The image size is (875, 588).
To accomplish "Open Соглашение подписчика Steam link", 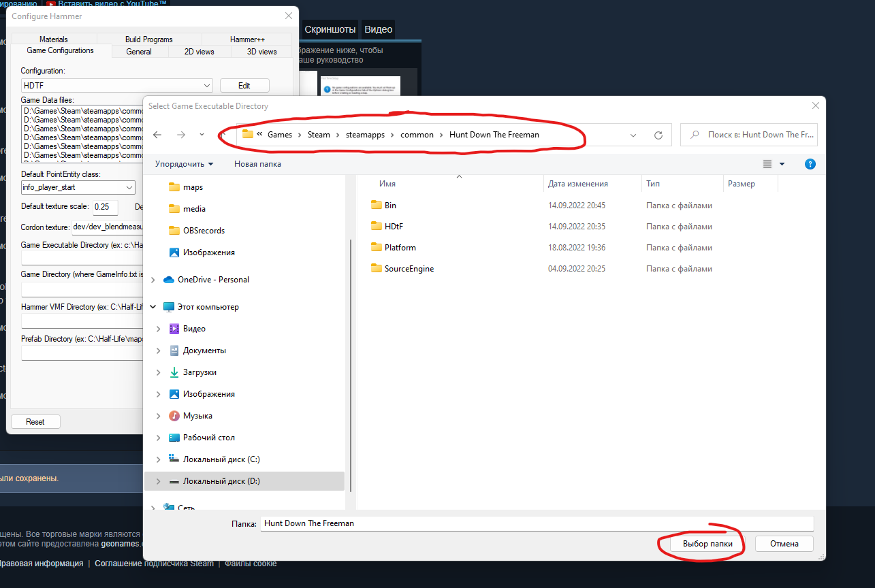I will (x=154, y=563).
